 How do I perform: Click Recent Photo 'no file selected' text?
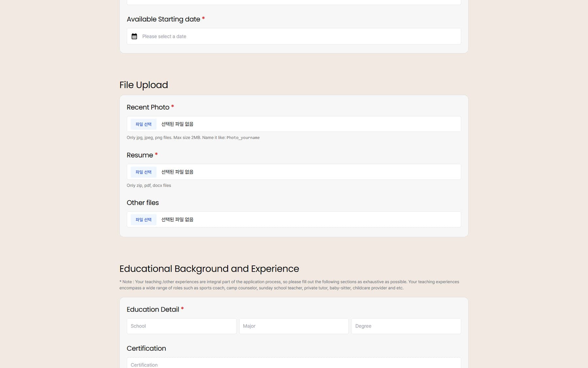(177, 124)
